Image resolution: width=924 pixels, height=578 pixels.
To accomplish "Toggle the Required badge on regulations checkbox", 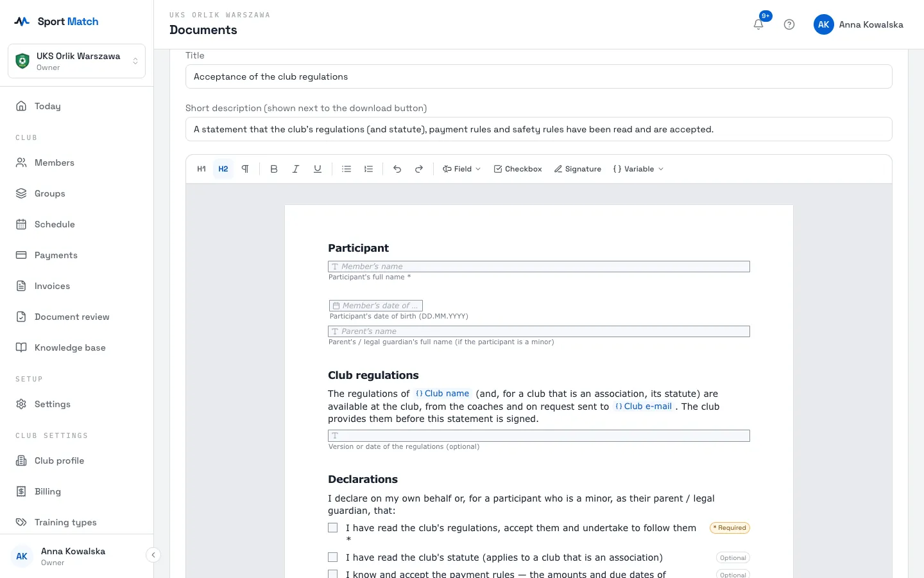I will (730, 528).
